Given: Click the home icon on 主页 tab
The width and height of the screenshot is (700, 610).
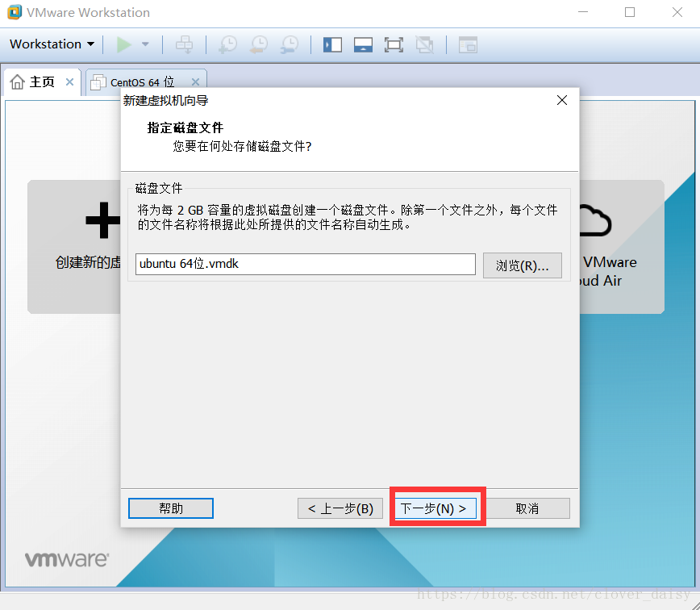Looking at the screenshot, I should (18, 82).
